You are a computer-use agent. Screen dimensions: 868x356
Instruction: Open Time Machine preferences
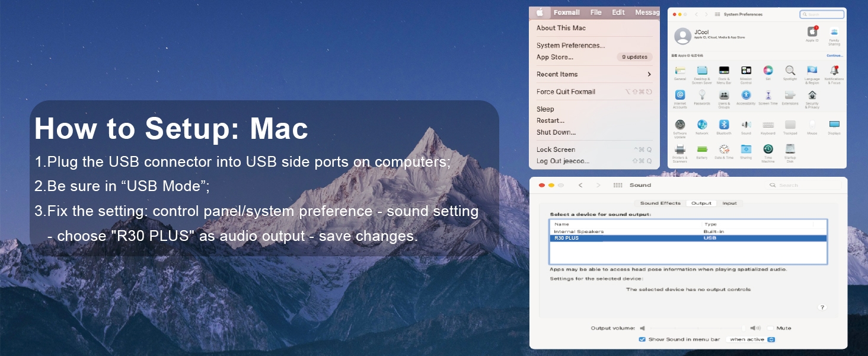click(768, 149)
